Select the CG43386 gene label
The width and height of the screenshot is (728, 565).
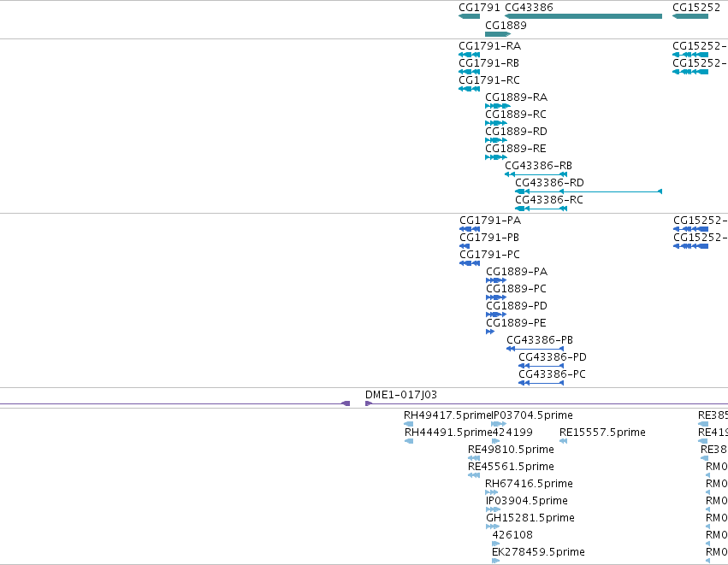[529, 8]
